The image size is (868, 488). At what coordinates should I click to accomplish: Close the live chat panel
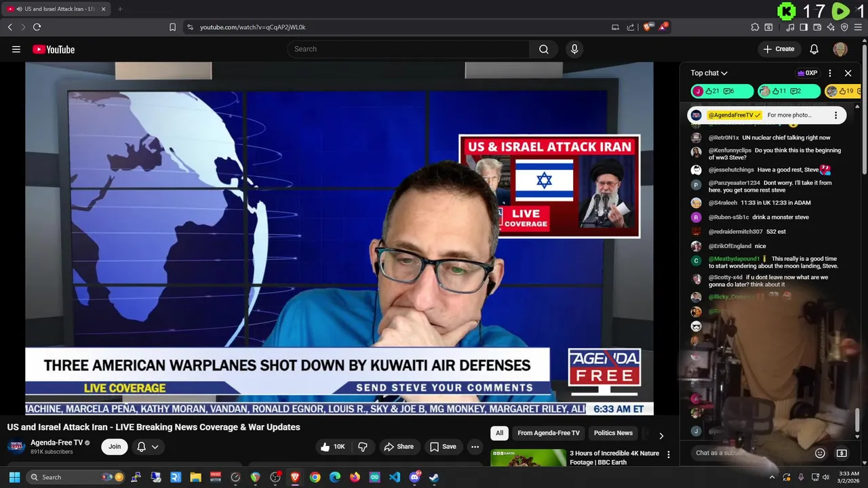coord(848,73)
